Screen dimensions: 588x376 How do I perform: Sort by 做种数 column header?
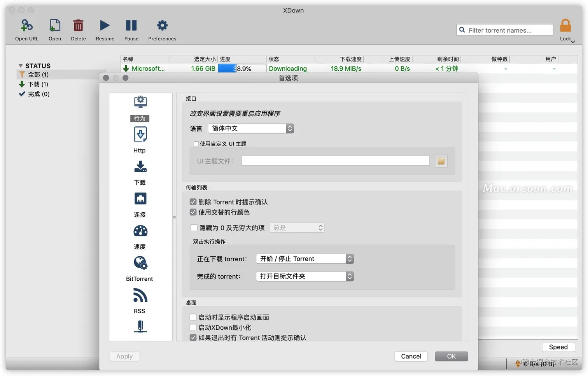click(485, 59)
